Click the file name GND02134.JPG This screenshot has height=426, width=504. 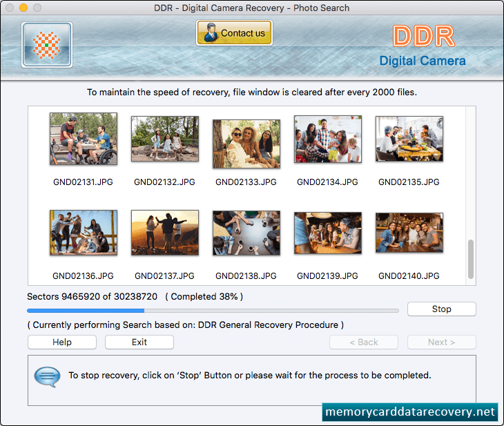(327, 182)
